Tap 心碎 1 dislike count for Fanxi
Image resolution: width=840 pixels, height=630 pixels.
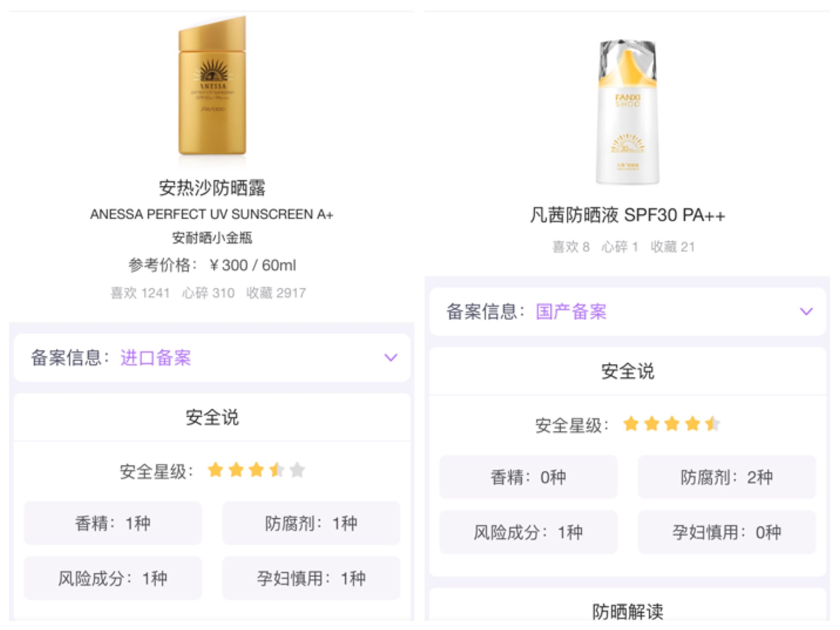620,247
